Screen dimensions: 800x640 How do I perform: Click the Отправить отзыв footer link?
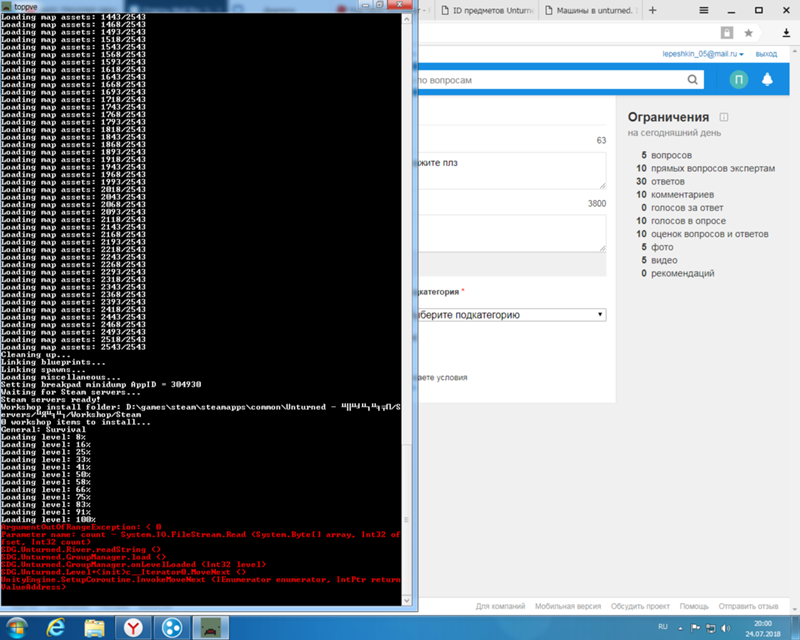pyautogui.click(x=748, y=606)
